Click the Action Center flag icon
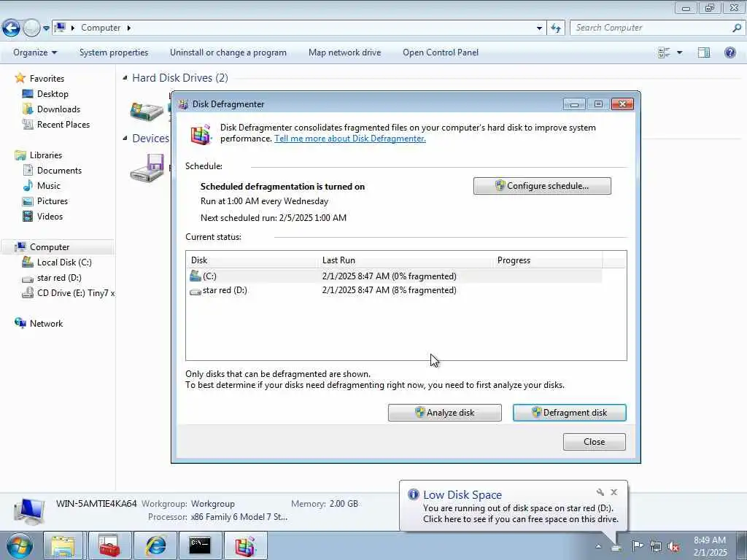Image resolution: width=747 pixels, height=560 pixels. click(x=637, y=546)
